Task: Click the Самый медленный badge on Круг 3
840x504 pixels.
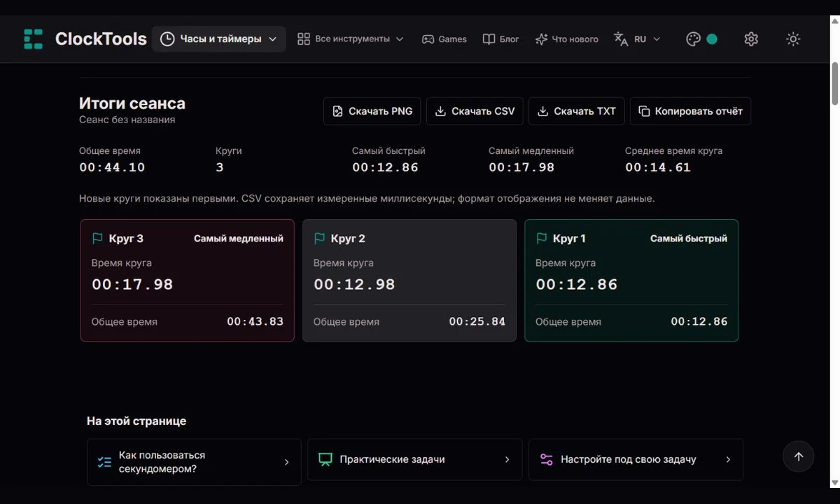Action: [x=239, y=239]
